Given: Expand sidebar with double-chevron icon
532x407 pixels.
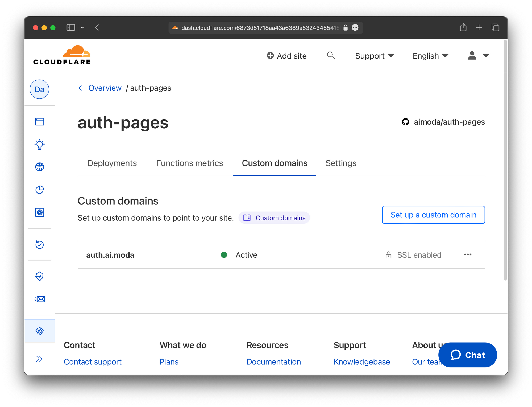Looking at the screenshot, I should pos(39,359).
